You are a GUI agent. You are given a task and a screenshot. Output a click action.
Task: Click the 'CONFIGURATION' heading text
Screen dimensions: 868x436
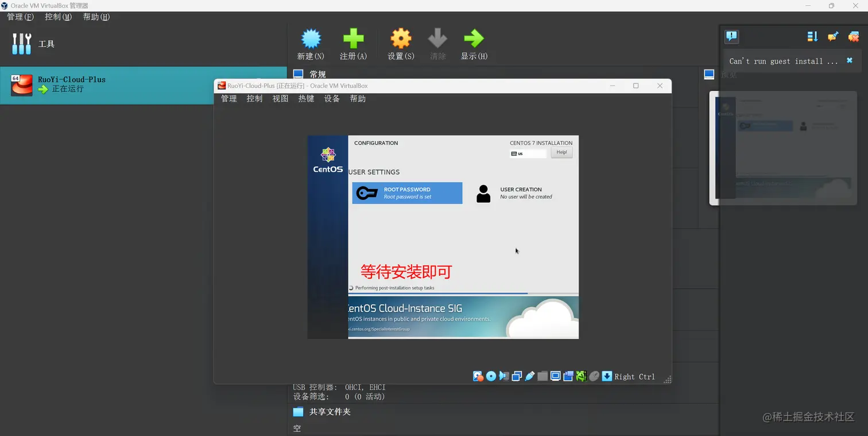(x=376, y=143)
